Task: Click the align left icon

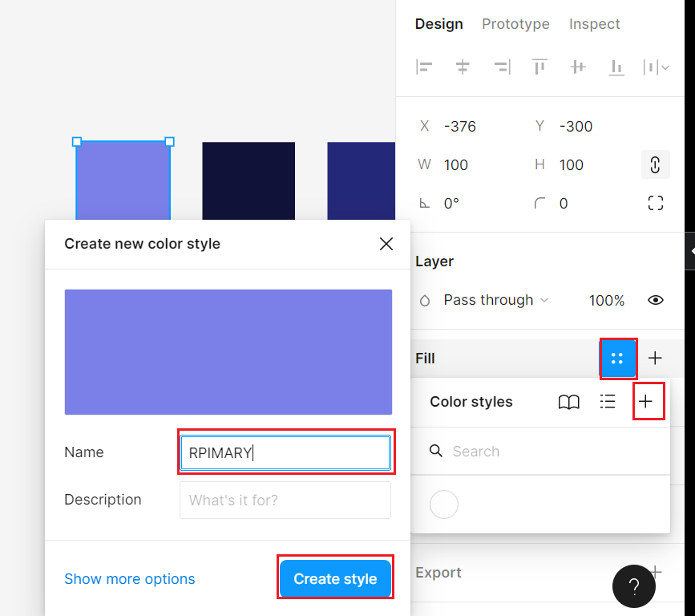Action: 425,67
